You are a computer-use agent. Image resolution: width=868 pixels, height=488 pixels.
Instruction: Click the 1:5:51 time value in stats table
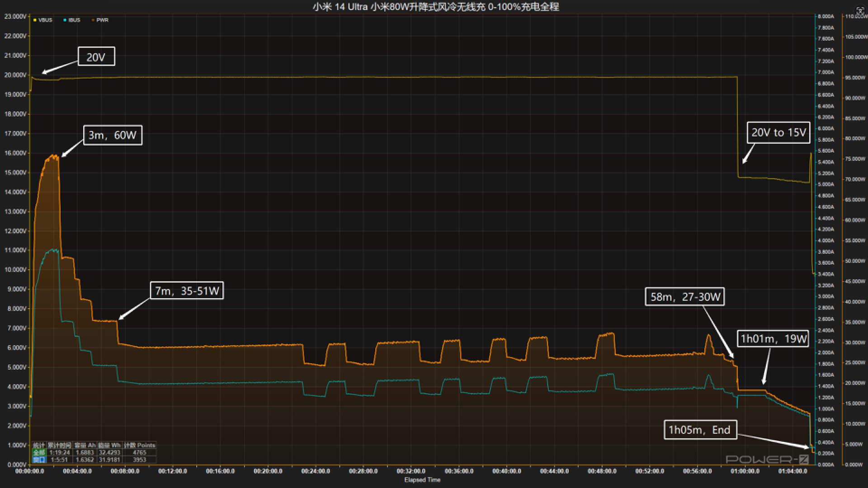(60, 460)
